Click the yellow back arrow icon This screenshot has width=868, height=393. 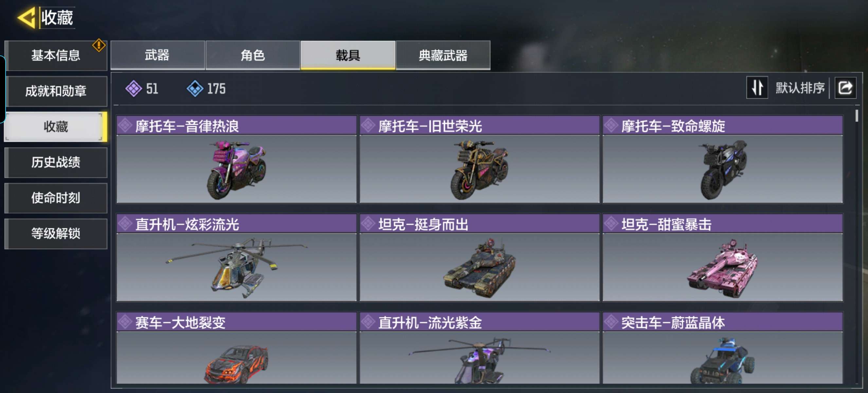point(26,18)
